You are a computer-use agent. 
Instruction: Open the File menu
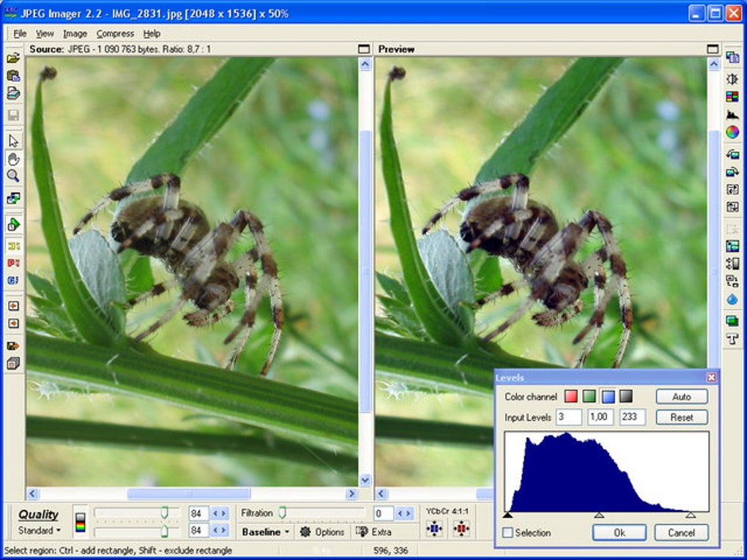coord(20,34)
